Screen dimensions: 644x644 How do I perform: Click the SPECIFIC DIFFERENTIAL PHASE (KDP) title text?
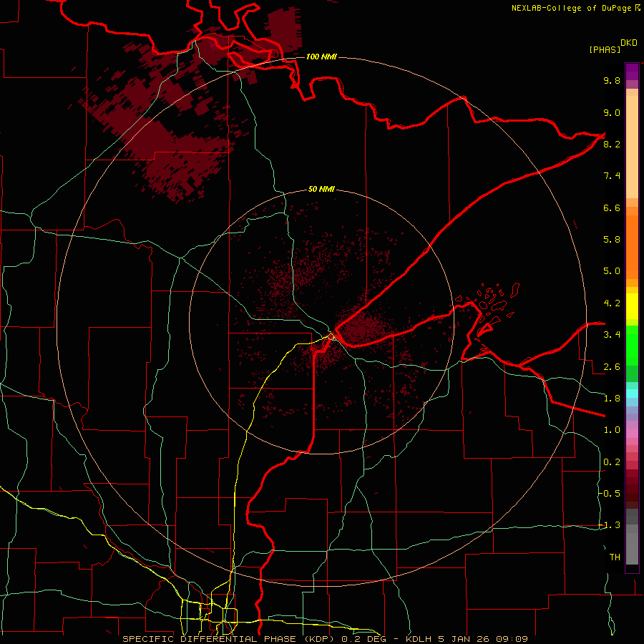[230, 639]
